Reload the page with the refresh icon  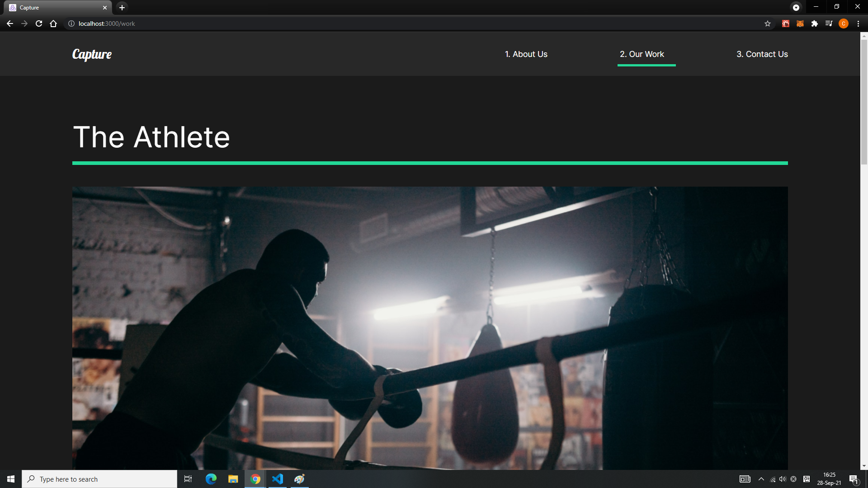(x=39, y=23)
